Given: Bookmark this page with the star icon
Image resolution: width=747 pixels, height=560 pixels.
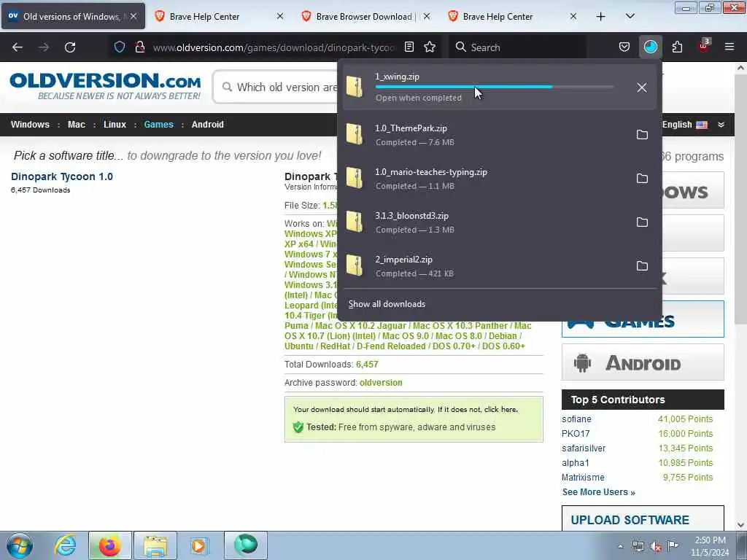Looking at the screenshot, I should coord(430,47).
